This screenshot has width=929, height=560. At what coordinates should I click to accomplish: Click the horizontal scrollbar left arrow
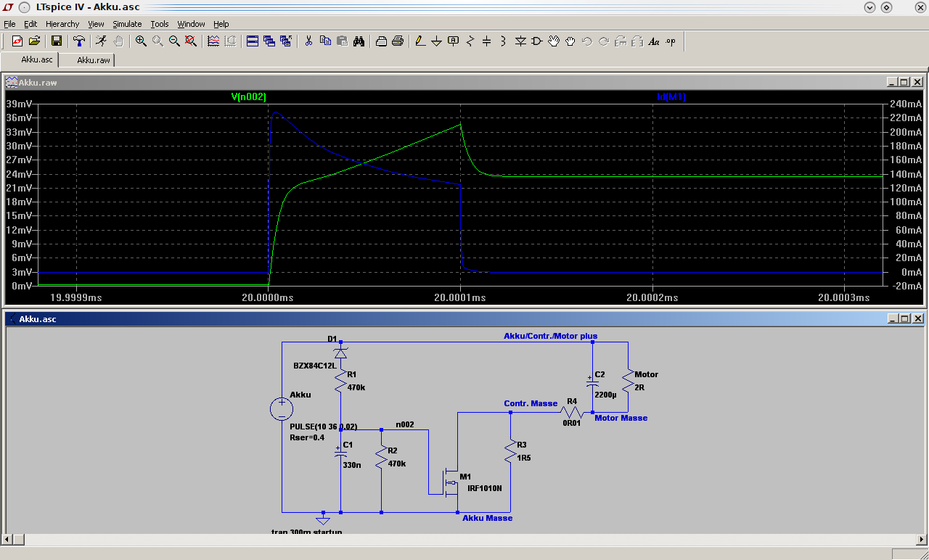[7, 540]
